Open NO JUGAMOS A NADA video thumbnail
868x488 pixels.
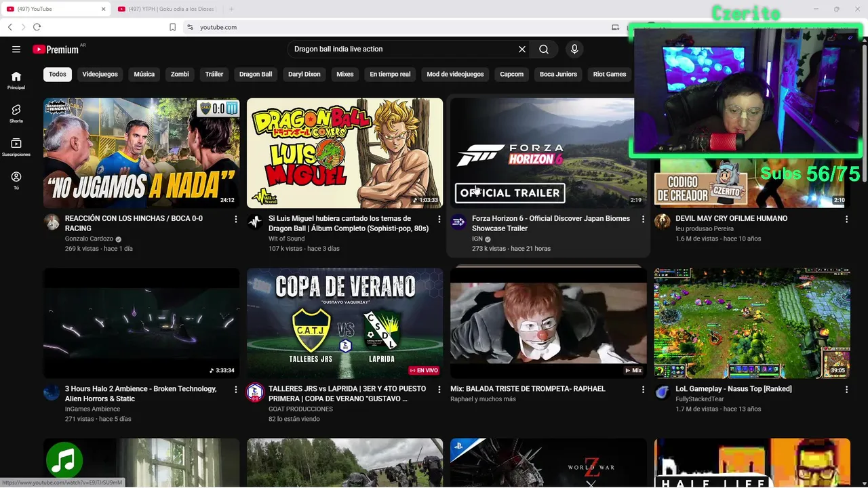(141, 153)
